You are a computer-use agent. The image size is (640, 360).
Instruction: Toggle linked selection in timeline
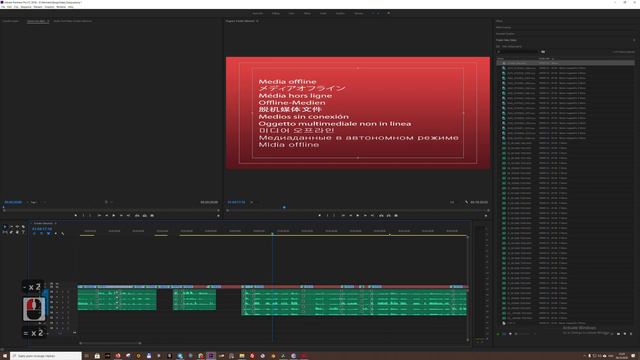tap(49, 233)
